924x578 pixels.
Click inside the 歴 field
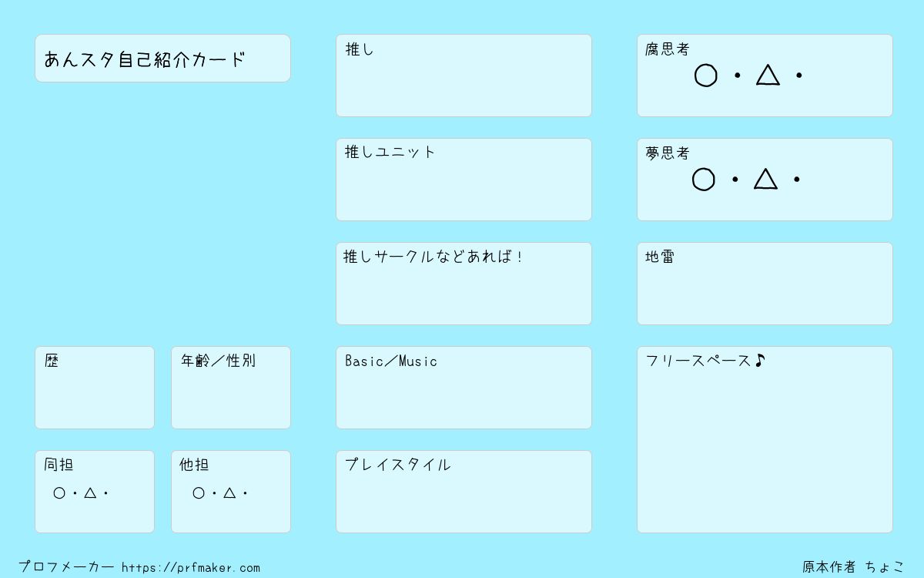pos(95,388)
